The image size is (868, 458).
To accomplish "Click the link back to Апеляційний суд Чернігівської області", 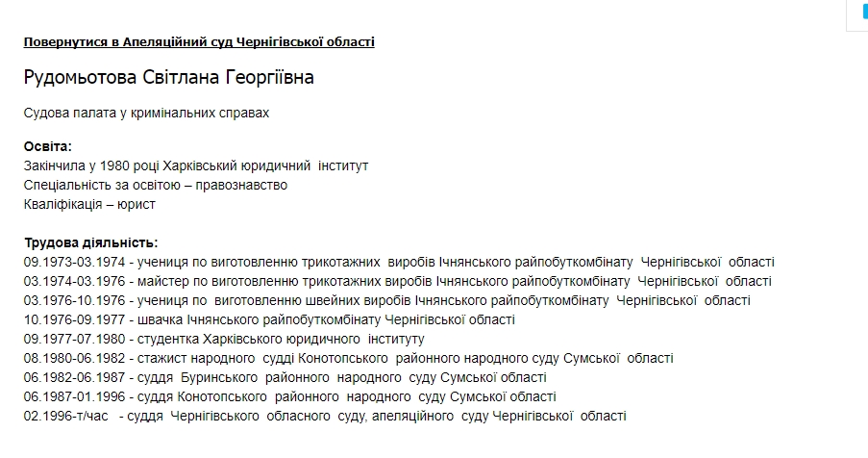I will 199,41.
